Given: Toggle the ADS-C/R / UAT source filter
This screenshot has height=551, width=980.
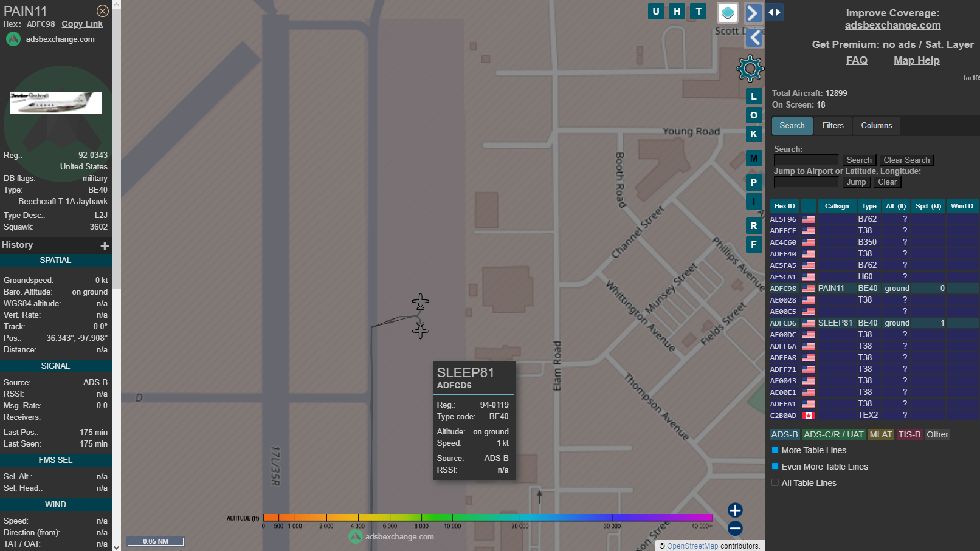Looking at the screenshot, I should 833,434.
